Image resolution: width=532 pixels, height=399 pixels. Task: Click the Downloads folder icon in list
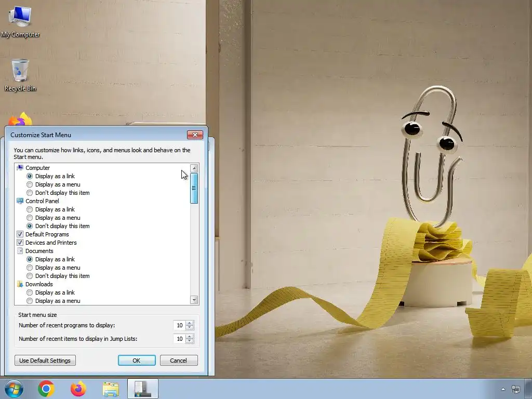pos(20,284)
